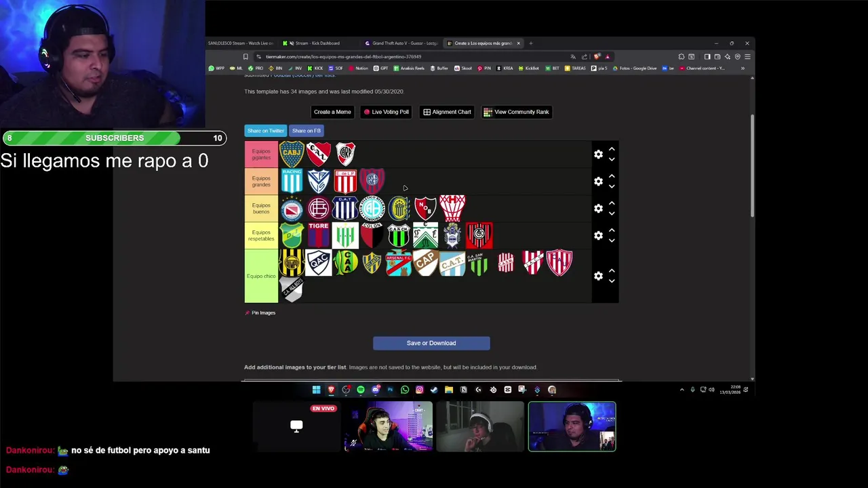Switch to Grand Theft Auto V Guessr tab

coord(402,43)
